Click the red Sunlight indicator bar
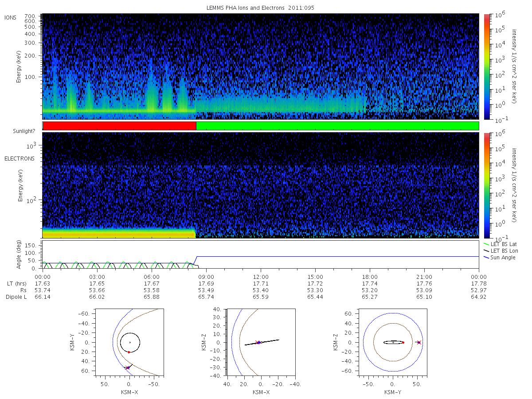Image resolution: width=532 pixels, height=399 pixels. click(x=119, y=126)
